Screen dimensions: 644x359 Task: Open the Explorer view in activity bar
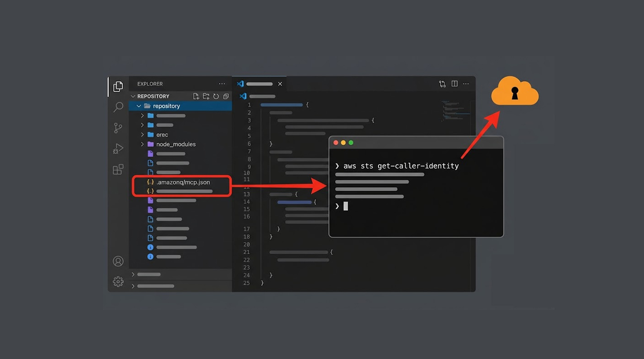coord(118,86)
